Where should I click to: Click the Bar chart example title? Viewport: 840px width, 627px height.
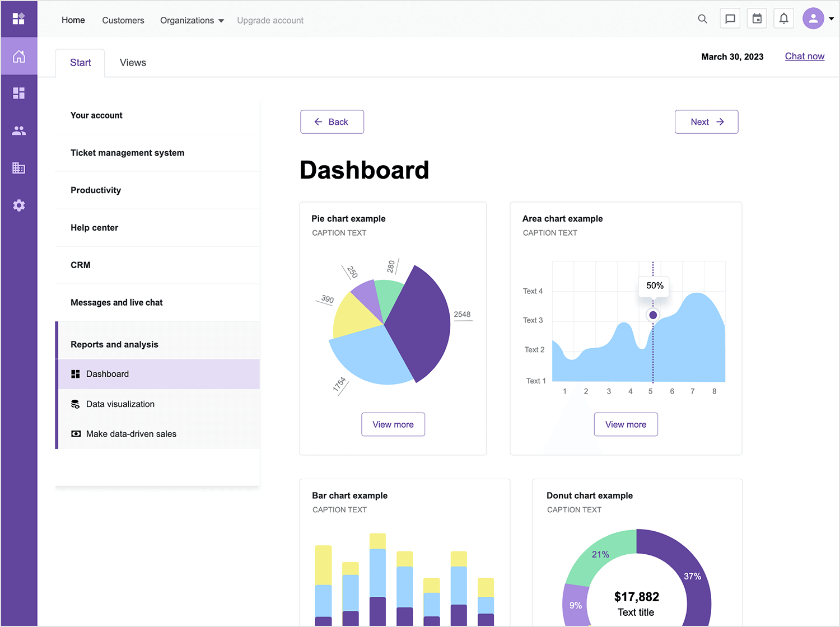pyautogui.click(x=350, y=496)
